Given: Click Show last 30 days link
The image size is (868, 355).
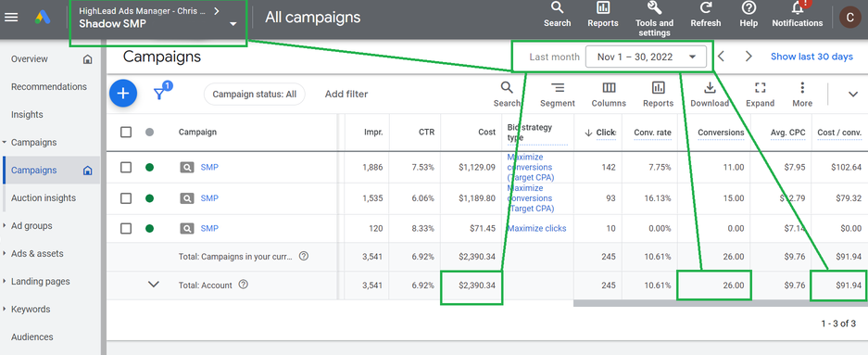Looking at the screenshot, I should 811,57.
